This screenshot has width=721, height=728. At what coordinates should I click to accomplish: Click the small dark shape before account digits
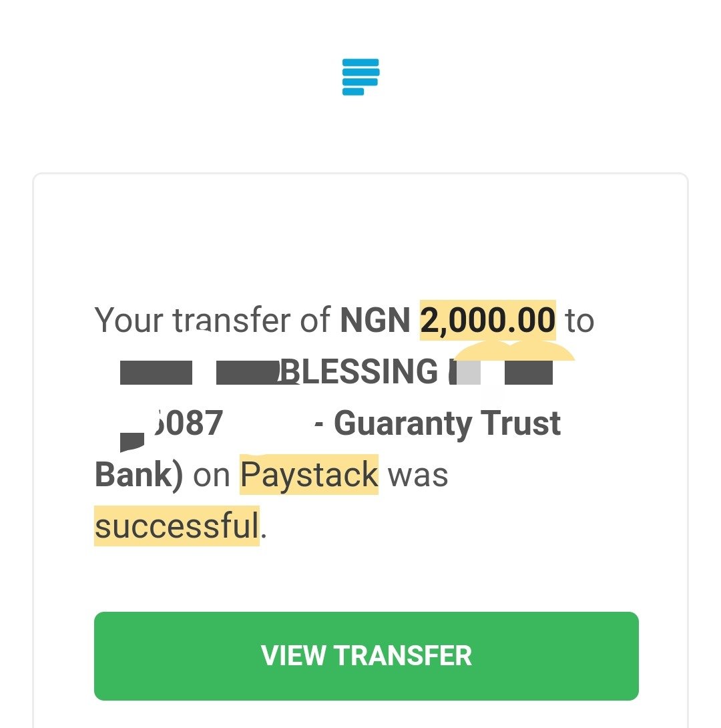pyautogui.click(x=132, y=441)
